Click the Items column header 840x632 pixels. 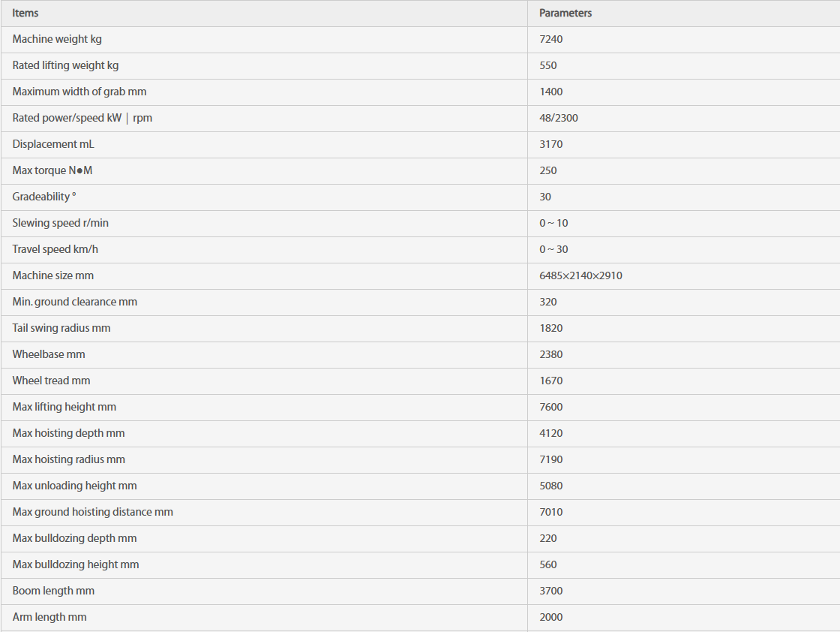point(25,13)
